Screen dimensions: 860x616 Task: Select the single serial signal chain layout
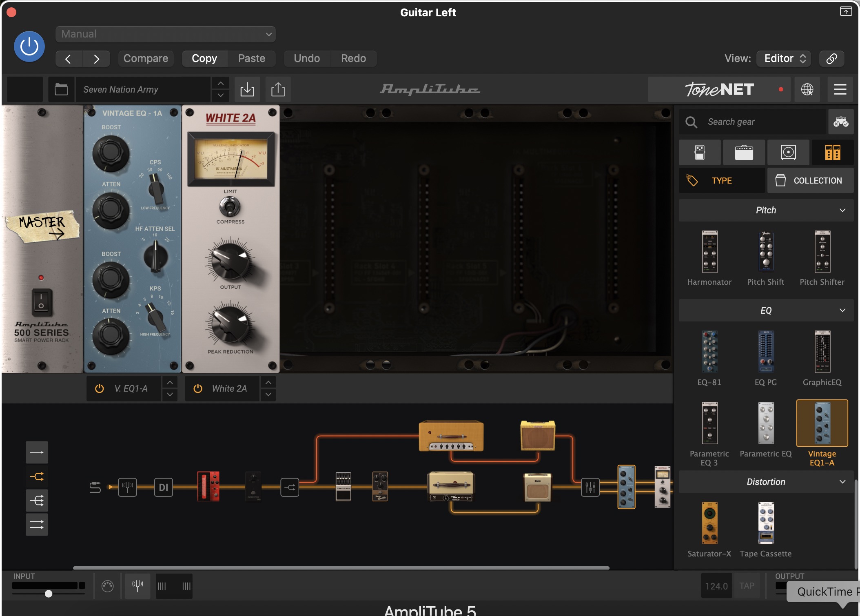(37, 452)
